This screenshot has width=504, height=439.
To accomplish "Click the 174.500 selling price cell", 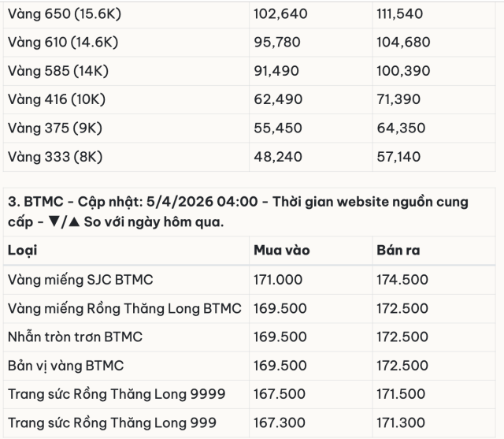I will (x=402, y=279).
